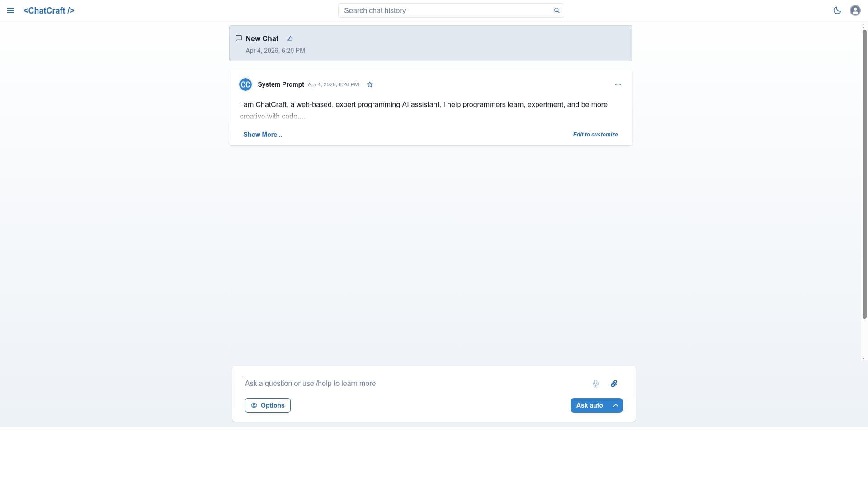
Task: Focus the Ask a question input
Action: 414,383
